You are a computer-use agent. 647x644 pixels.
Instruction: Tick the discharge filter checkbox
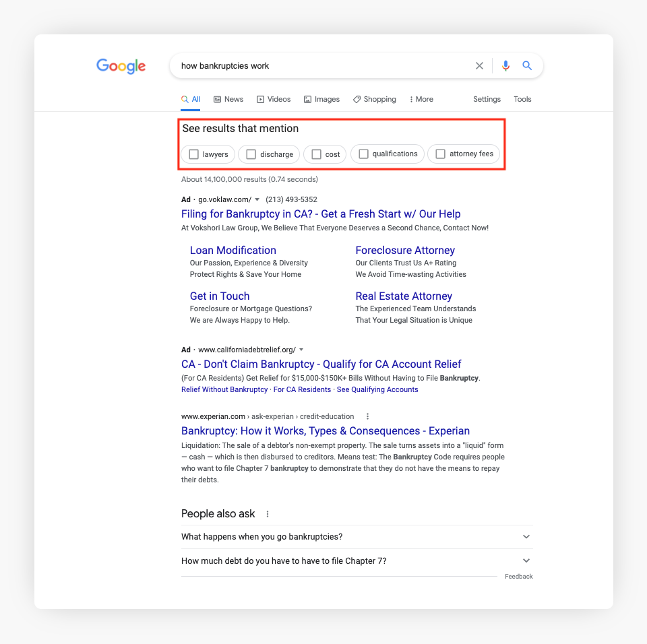(x=251, y=154)
